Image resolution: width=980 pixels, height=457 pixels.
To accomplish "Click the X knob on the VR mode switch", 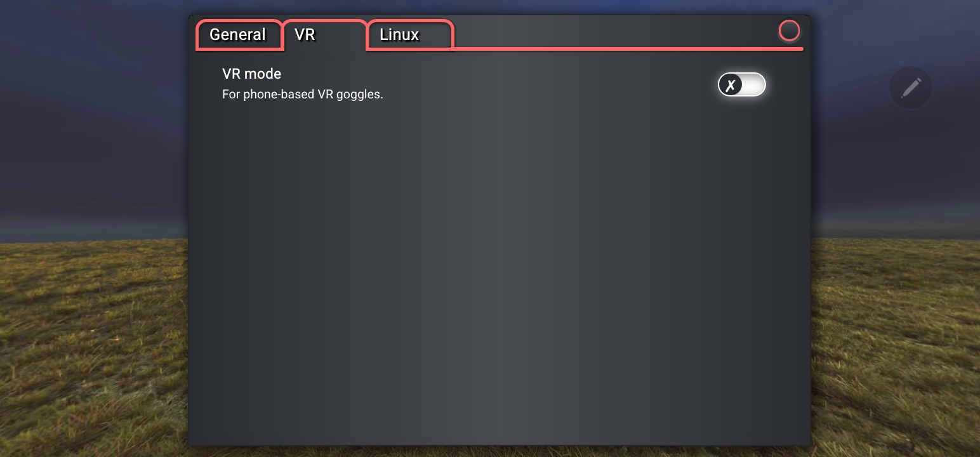I will pos(731,85).
